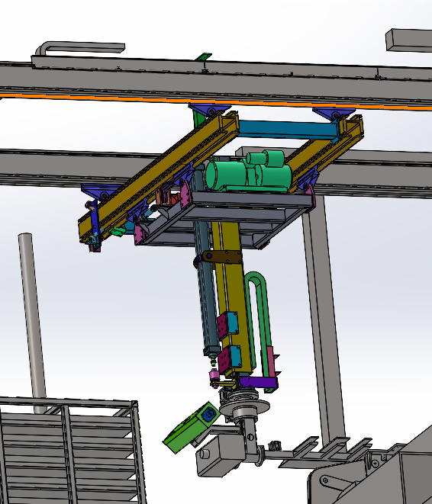Select the vertical yellow column
This screenshot has width=432, height=504.
click(x=231, y=296)
